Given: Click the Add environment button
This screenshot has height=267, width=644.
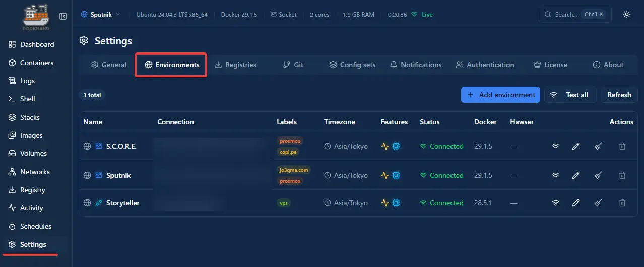Looking at the screenshot, I should coord(500,95).
